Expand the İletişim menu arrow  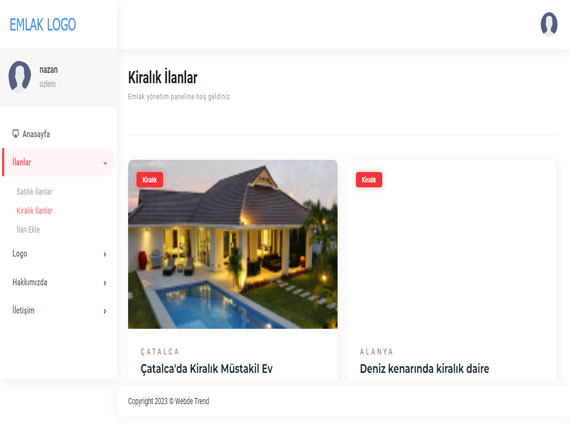point(105,311)
